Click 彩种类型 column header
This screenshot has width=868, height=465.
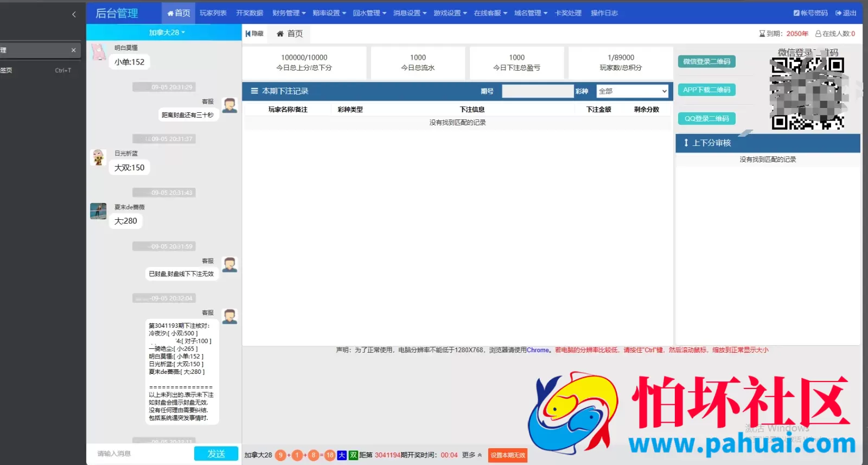pyautogui.click(x=350, y=110)
